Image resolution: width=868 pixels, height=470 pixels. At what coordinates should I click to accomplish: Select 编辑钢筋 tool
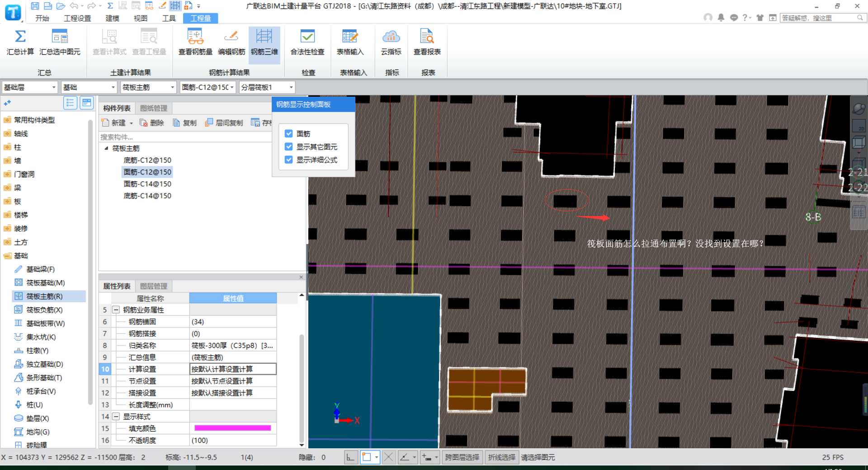point(231,42)
